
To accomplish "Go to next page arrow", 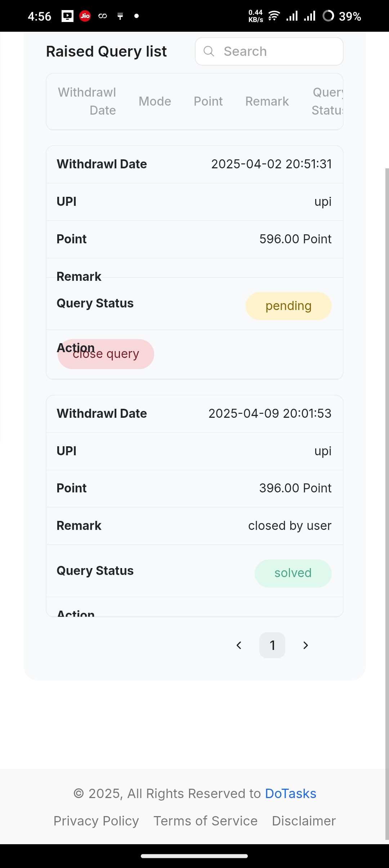I will [x=305, y=645].
